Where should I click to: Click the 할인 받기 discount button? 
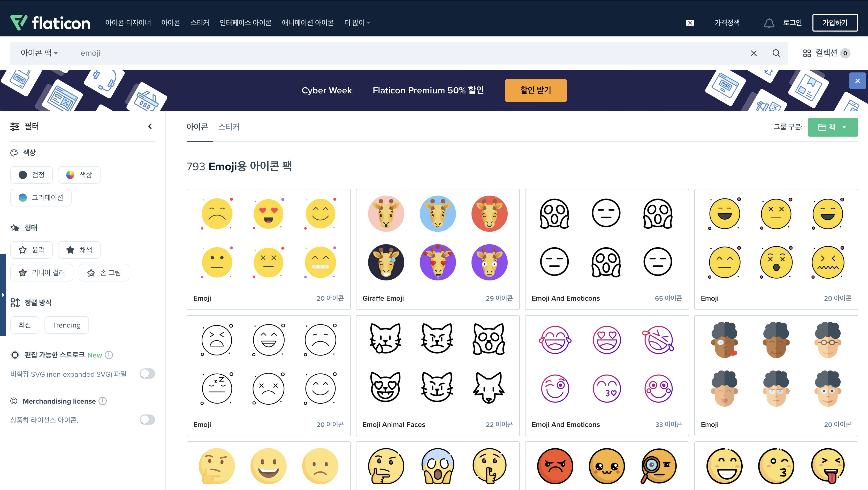click(535, 90)
